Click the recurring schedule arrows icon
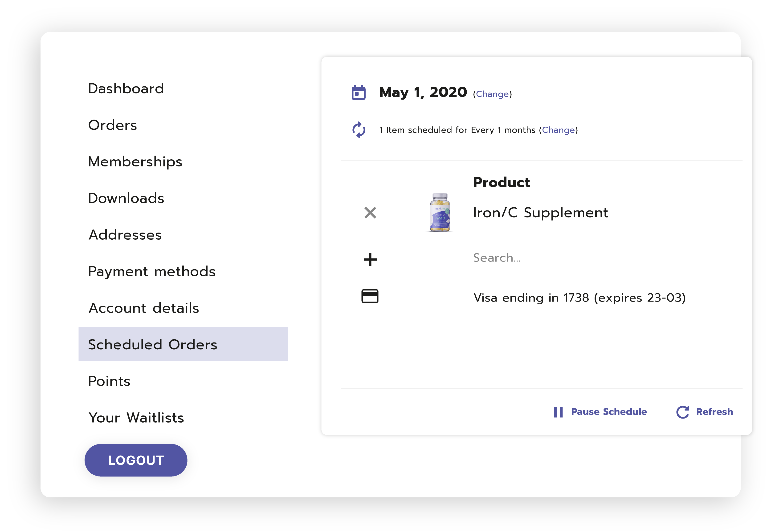775x532 pixels. click(x=359, y=130)
